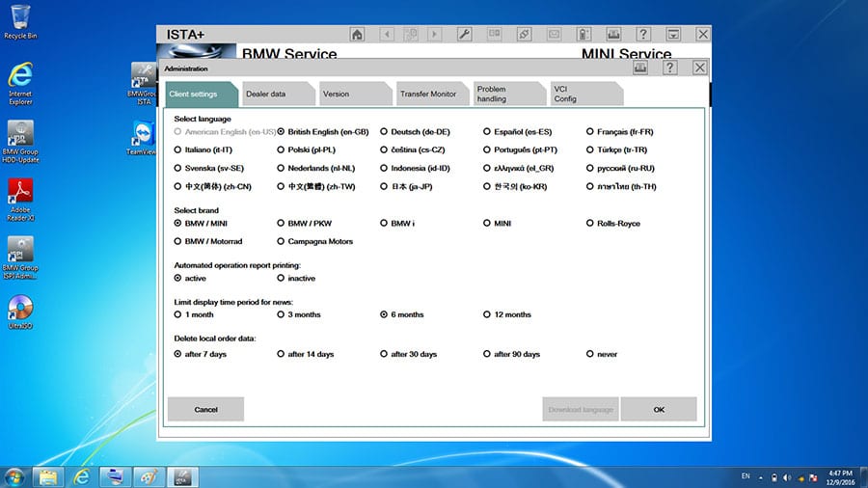Screen dimensions: 868x488
Task: Click the print icon in Administration dialog header
Action: tap(640, 68)
